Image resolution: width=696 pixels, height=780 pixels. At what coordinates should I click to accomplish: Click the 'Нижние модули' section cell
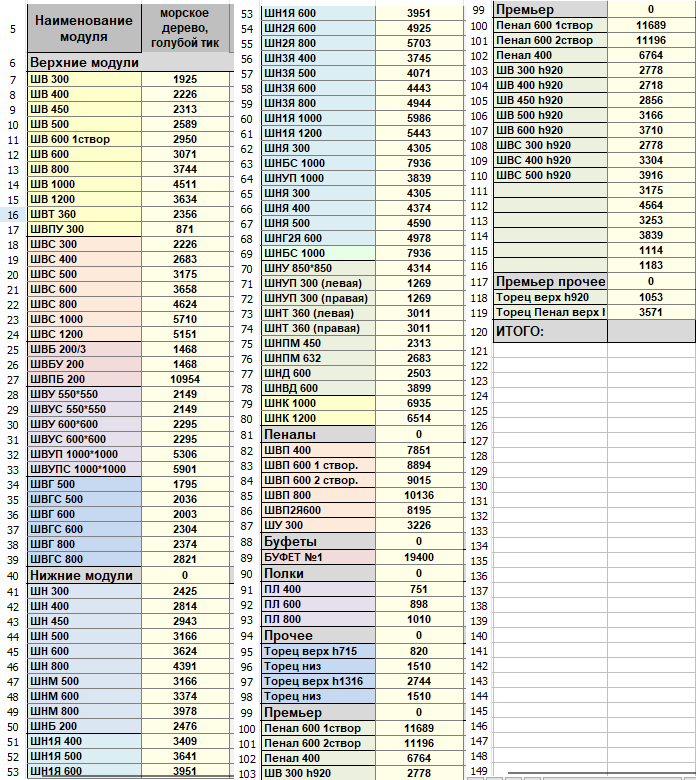click(x=84, y=575)
